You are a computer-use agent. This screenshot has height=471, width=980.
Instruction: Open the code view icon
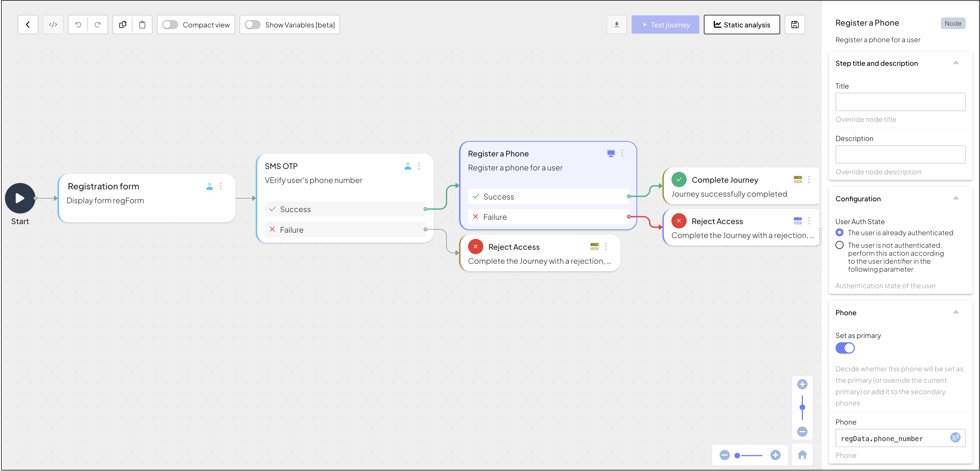tap(53, 25)
